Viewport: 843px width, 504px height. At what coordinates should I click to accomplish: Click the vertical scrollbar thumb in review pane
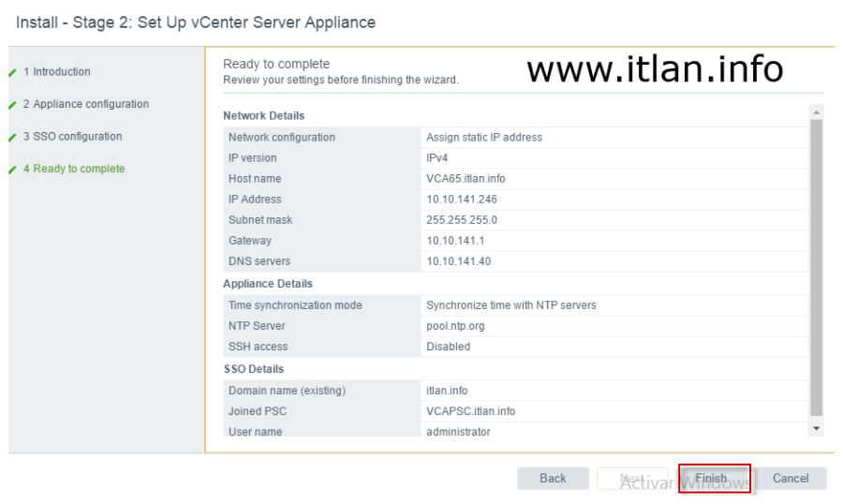(816, 267)
